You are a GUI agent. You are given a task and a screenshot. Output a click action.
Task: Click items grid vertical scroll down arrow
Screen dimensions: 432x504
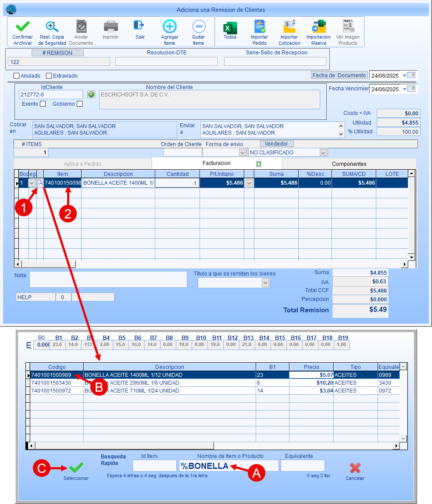pos(411,257)
